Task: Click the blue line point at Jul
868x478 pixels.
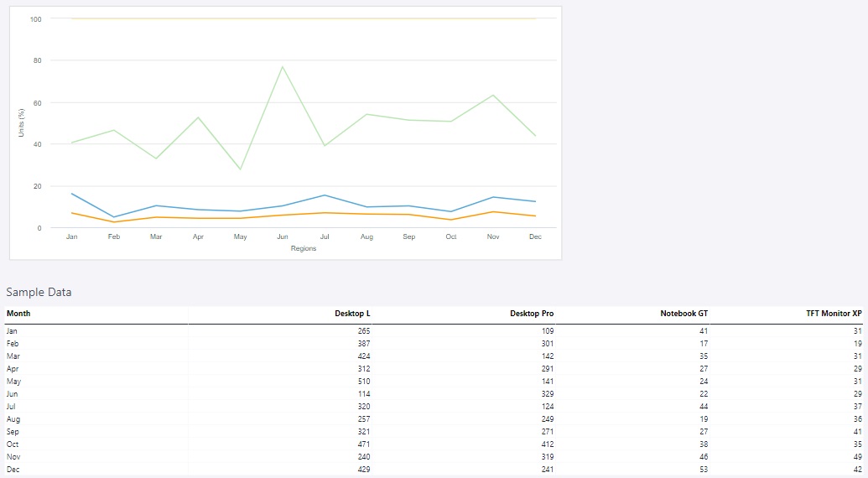Action: pyautogui.click(x=325, y=195)
